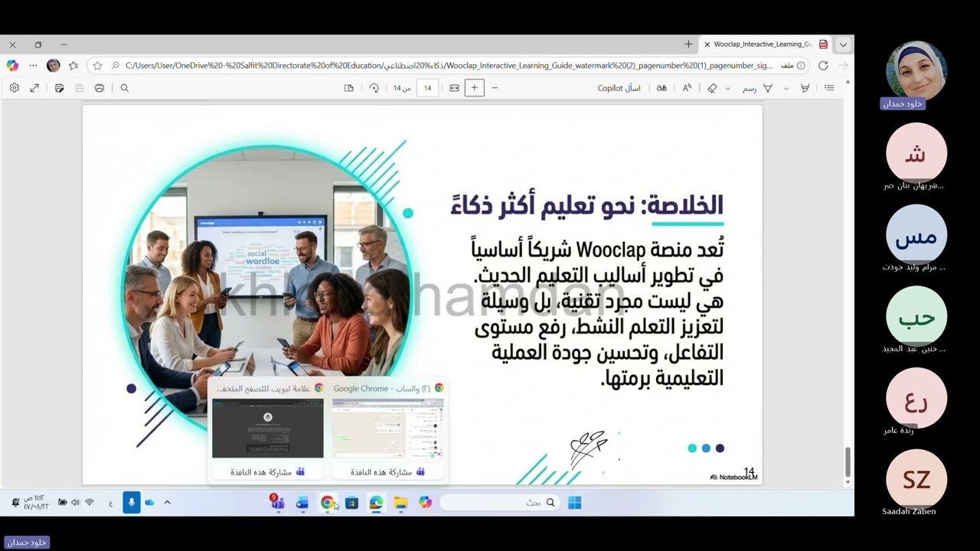This screenshot has width=980, height=551.
Task: Open a new browser tab
Action: (x=688, y=44)
